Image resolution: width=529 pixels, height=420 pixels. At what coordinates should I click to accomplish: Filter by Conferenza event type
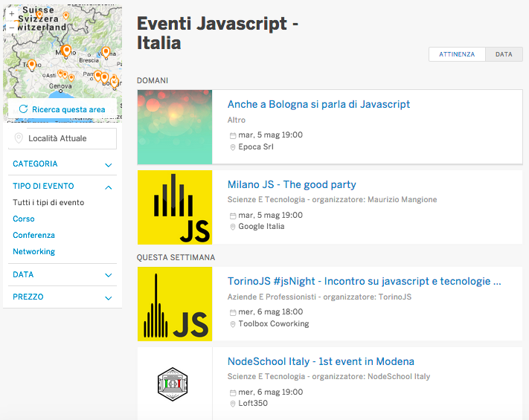(33, 235)
